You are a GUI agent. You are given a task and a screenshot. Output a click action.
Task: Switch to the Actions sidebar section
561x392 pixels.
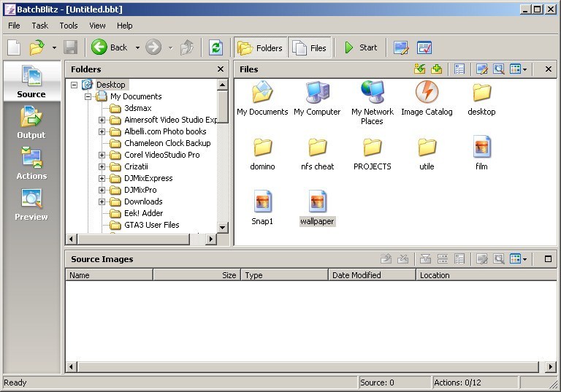[31, 163]
